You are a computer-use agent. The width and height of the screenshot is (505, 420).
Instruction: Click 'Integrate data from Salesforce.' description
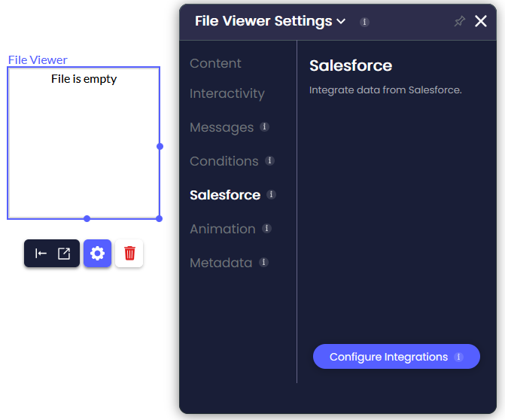click(385, 90)
